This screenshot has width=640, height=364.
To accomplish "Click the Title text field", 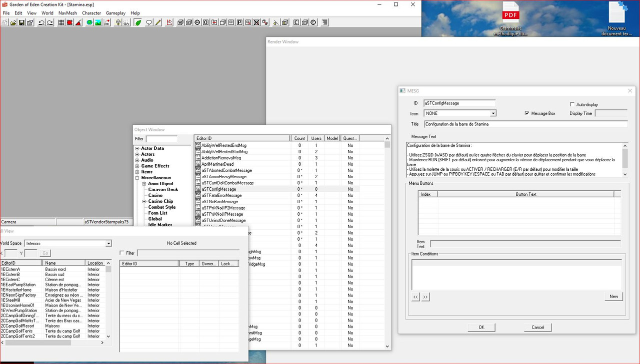I will 525,124.
